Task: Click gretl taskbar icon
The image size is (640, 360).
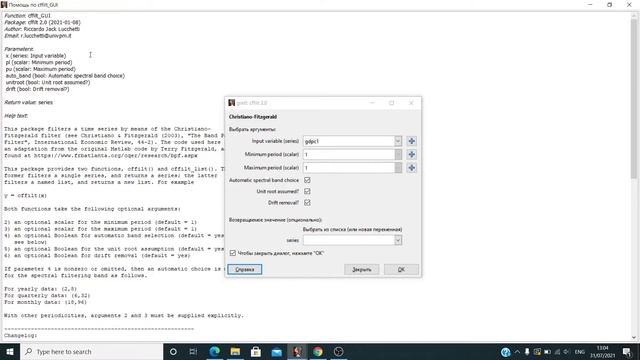Action: tap(297, 351)
